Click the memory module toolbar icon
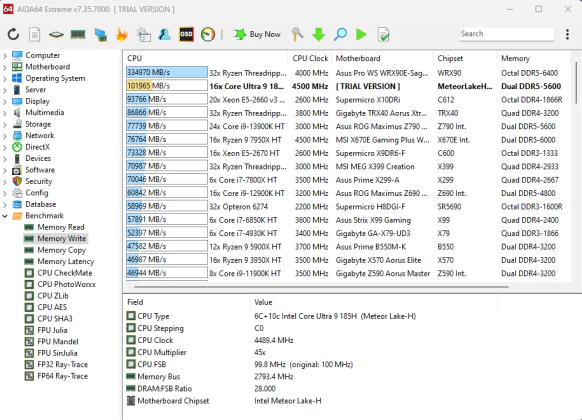 pyautogui.click(x=78, y=35)
